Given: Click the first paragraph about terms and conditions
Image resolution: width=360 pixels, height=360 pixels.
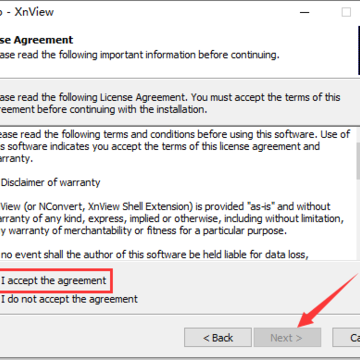Looking at the screenshot, I should (175, 147).
